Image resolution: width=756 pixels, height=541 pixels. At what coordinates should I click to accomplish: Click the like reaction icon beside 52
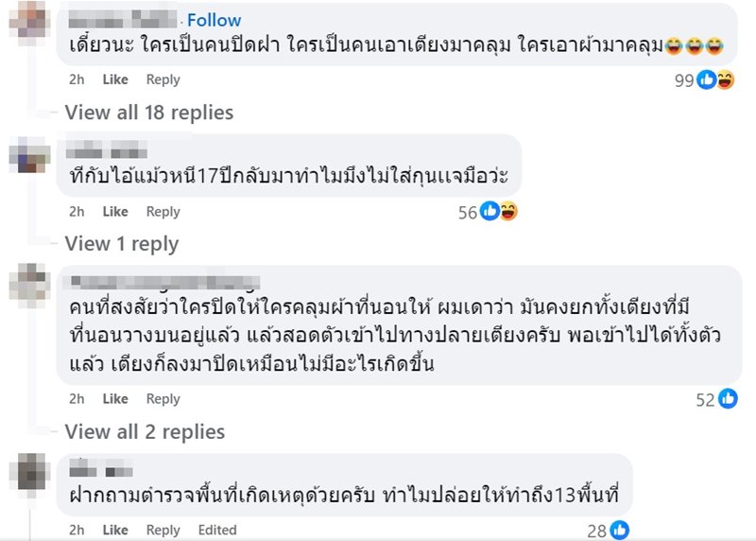(728, 399)
